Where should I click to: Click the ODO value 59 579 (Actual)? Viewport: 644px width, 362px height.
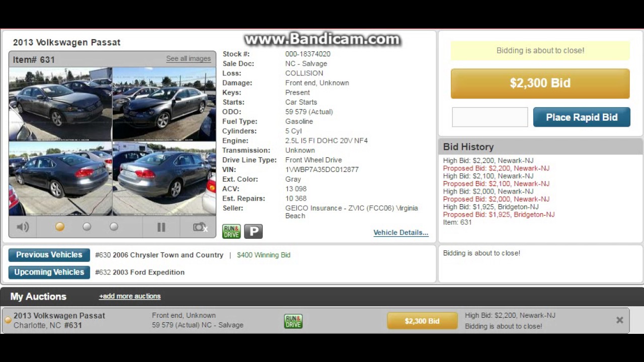[309, 112]
